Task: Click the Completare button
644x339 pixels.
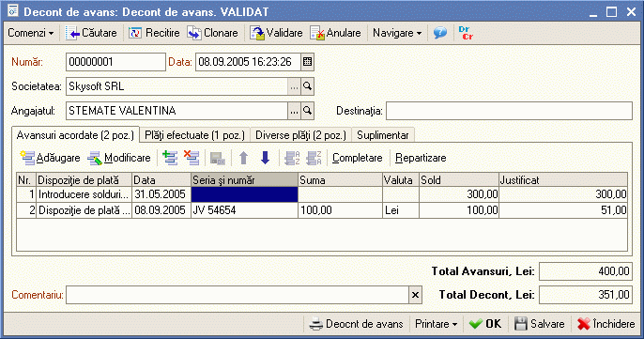Action: [x=358, y=158]
